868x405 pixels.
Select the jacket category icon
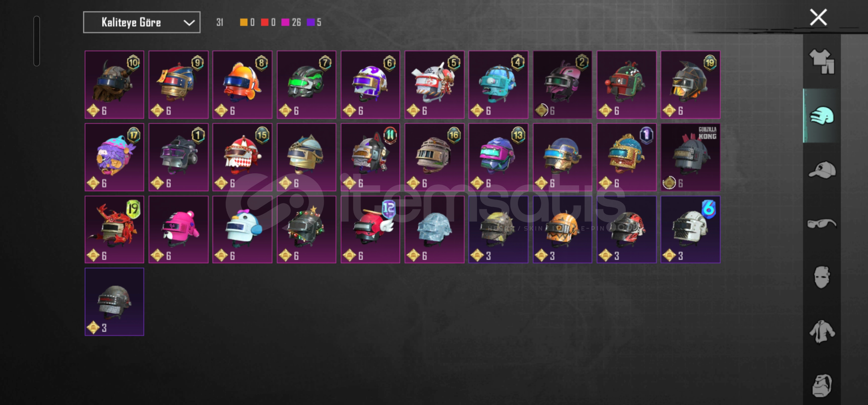point(822,331)
